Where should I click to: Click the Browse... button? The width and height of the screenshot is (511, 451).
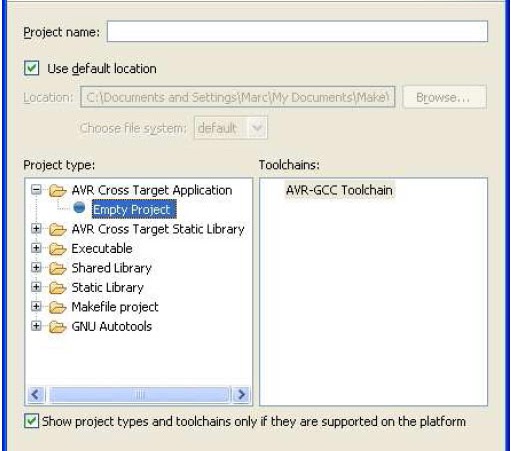[x=444, y=97]
